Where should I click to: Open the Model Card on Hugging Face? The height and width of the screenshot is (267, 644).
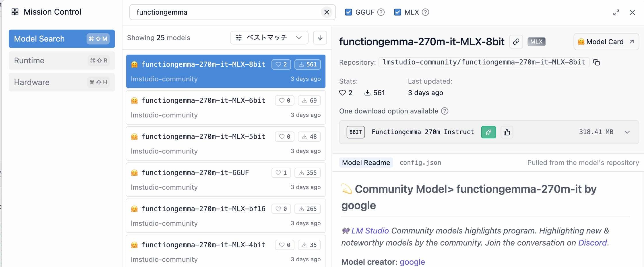606,42
